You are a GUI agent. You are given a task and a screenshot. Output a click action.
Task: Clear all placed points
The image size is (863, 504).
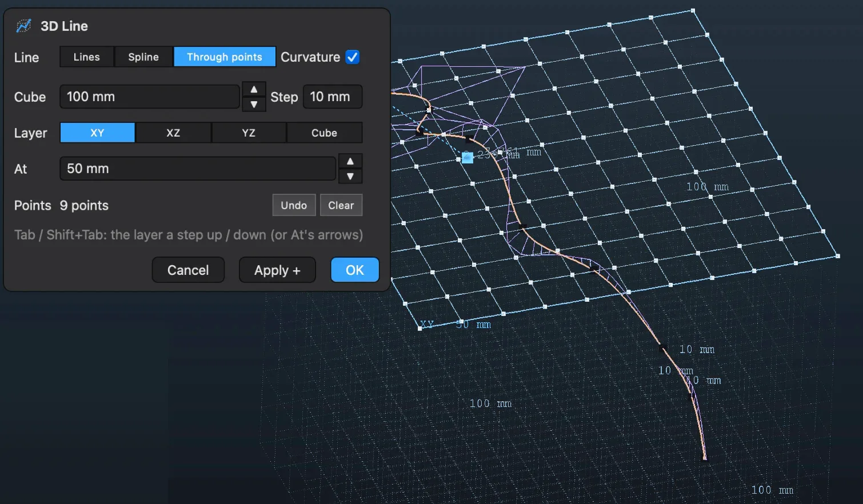tap(341, 205)
